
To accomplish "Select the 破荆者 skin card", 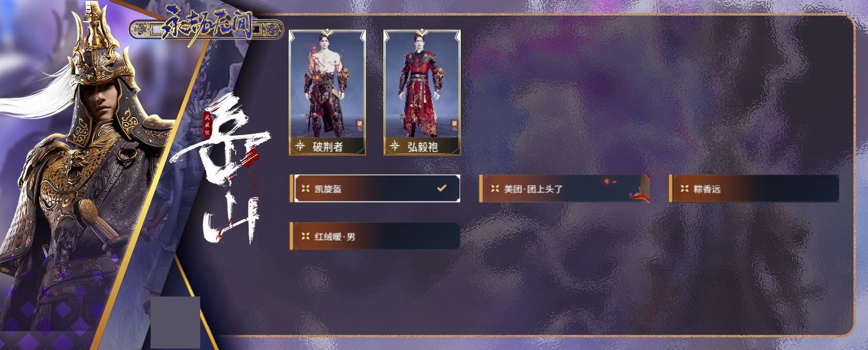I will click(327, 93).
